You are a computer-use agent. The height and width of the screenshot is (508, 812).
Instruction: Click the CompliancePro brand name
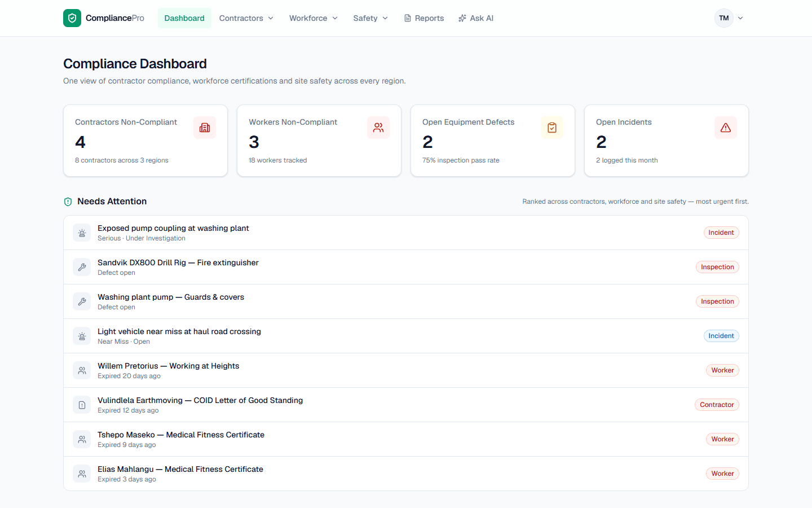[x=115, y=18]
